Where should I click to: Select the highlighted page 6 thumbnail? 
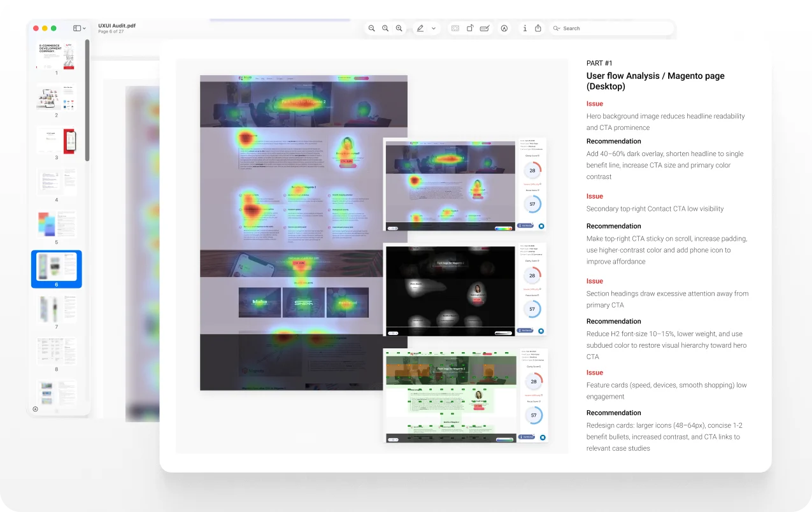[x=57, y=269]
